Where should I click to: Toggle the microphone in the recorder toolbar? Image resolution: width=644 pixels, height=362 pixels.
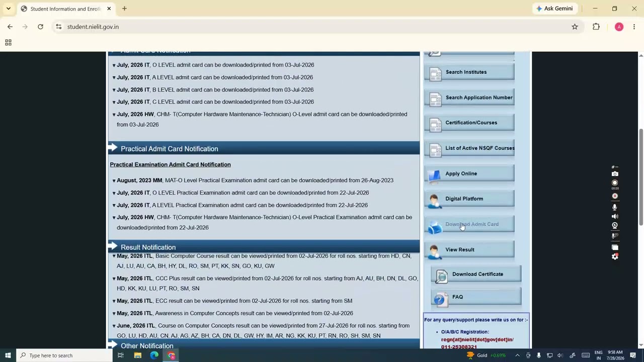[615, 207]
